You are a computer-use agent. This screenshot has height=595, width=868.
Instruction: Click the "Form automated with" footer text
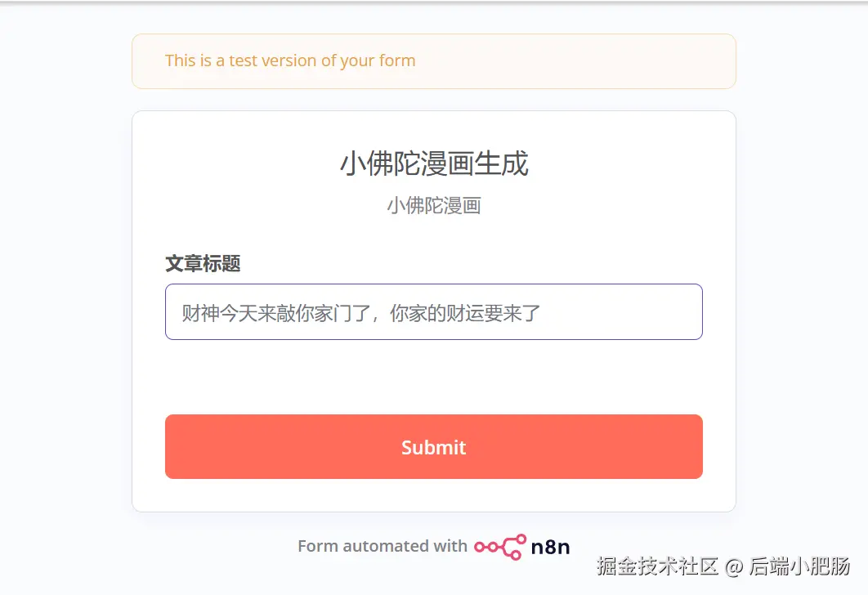[x=382, y=546]
